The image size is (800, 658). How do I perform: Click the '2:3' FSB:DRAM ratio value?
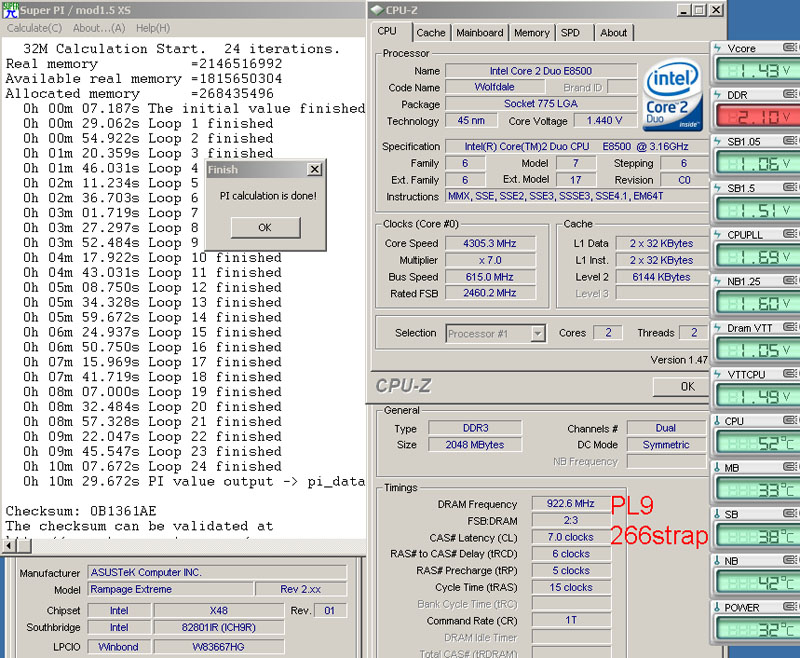pyautogui.click(x=571, y=520)
